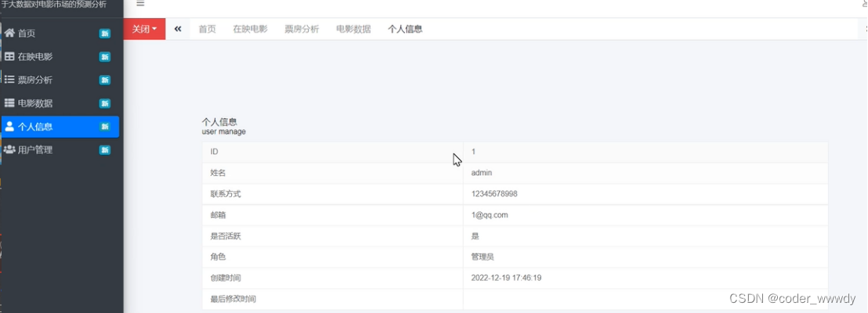868x313 pixels.
Task: Click the 姓名 label cell
Action: (x=333, y=172)
